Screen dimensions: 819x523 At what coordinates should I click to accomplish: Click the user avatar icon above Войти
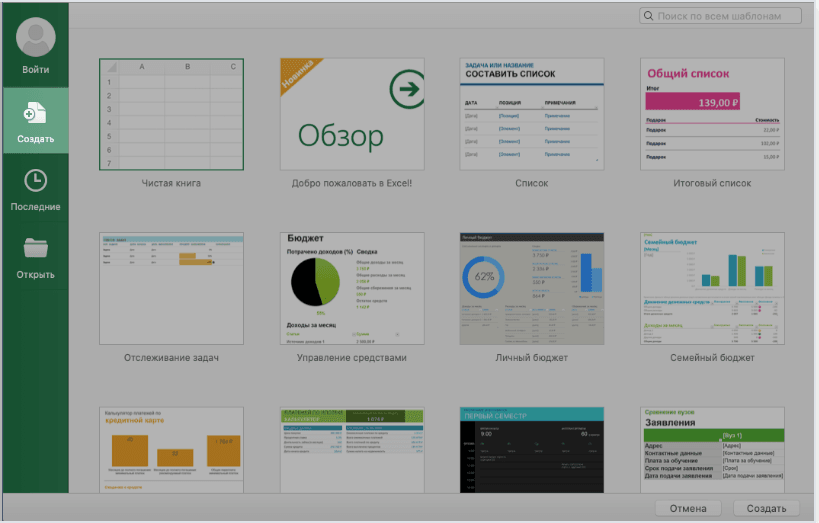point(36,37)
